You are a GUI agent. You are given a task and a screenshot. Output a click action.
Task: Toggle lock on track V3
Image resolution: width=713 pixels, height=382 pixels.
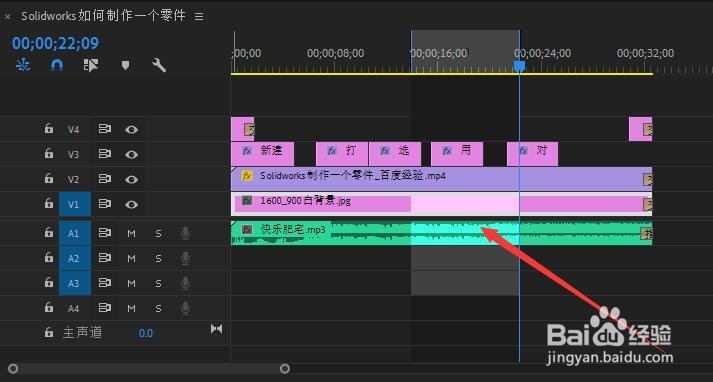click(x=49, y=154)
